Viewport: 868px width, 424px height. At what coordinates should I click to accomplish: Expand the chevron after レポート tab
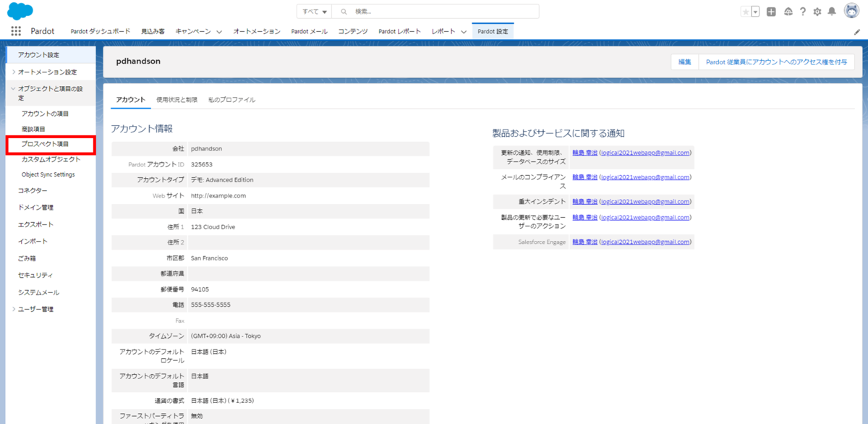coord(463,32)
